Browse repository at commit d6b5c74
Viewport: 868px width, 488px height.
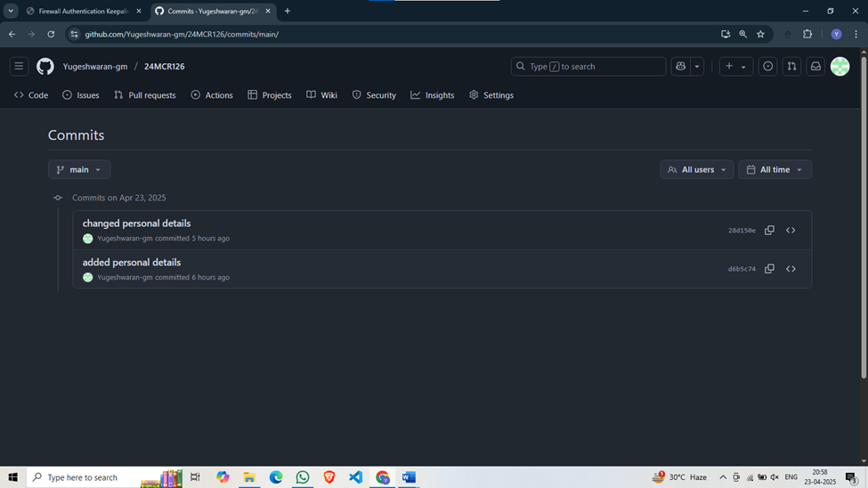click(x=791, y=269)
